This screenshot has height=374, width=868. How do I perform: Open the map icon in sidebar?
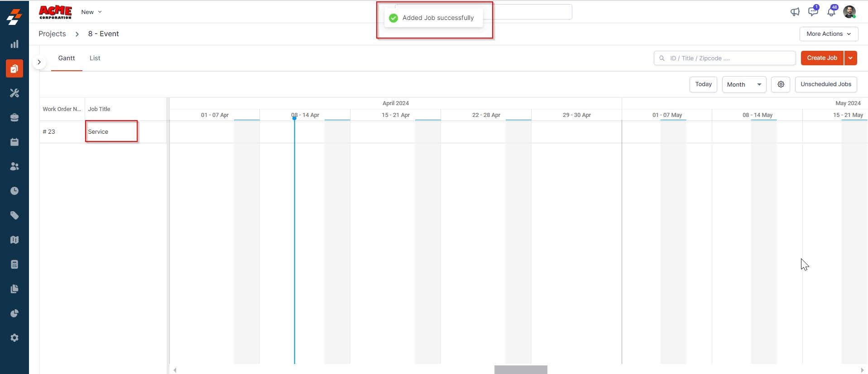[x=14, y=240]
